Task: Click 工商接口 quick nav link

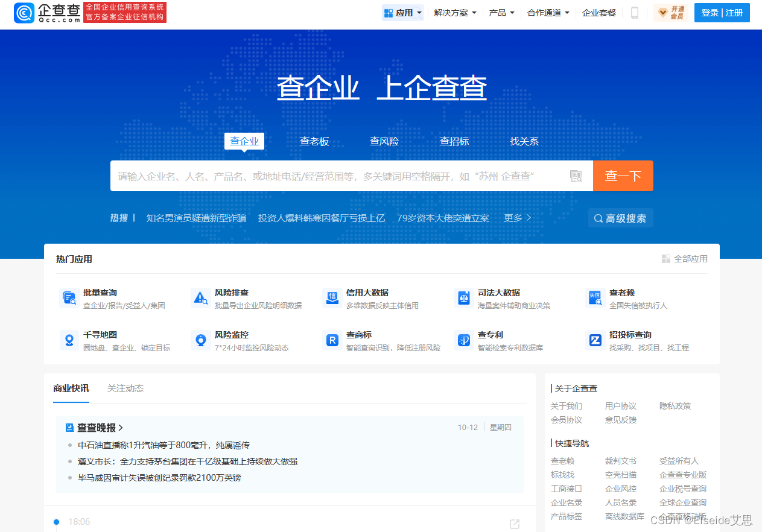Action: 567,489
